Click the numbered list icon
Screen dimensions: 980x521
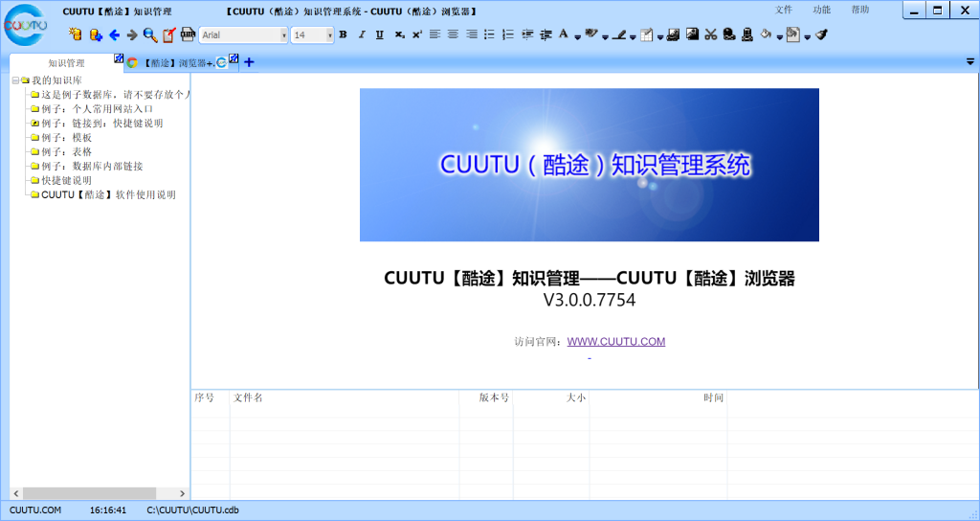[x=508, y=35]
